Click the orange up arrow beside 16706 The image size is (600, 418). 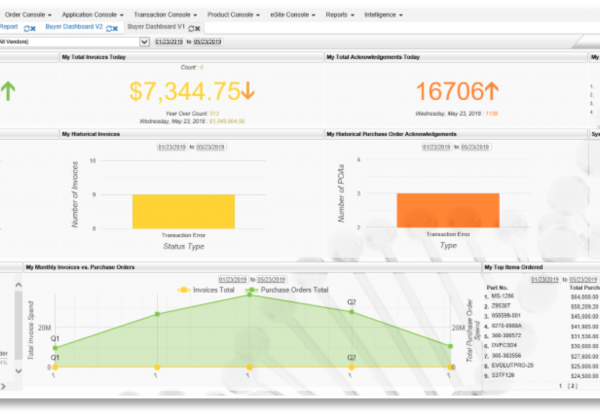click(491, 91)
